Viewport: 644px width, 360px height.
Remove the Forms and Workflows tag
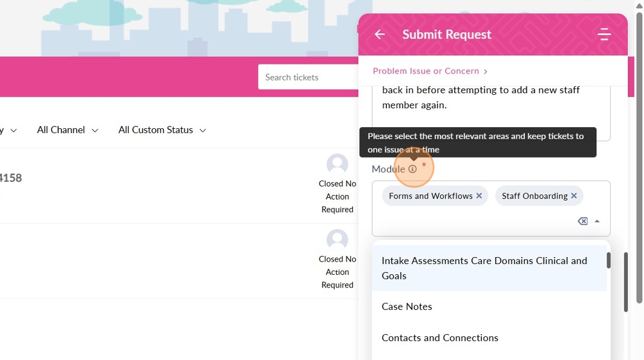(479, 196)
